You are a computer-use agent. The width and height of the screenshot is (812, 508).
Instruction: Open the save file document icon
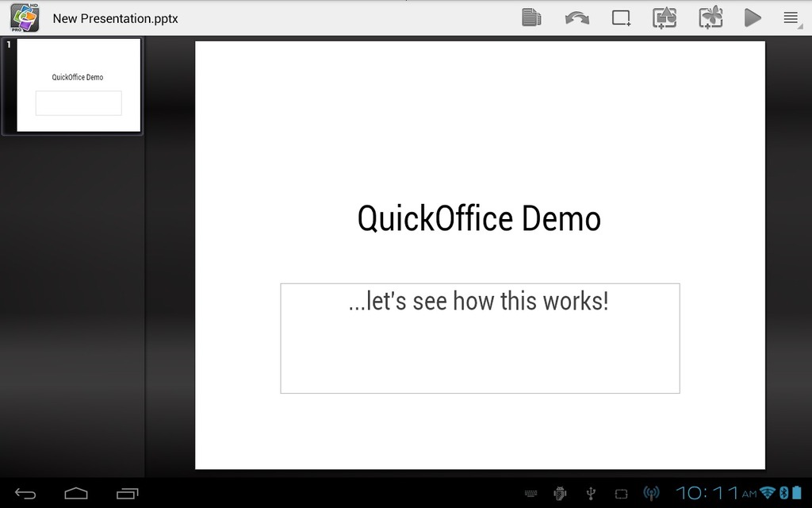click(x=531, y=17)
